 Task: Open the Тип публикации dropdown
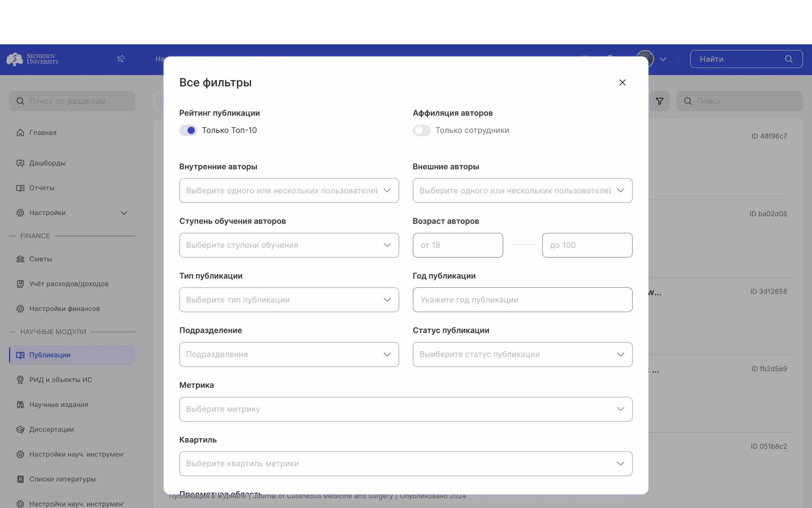tap(289, 300)
